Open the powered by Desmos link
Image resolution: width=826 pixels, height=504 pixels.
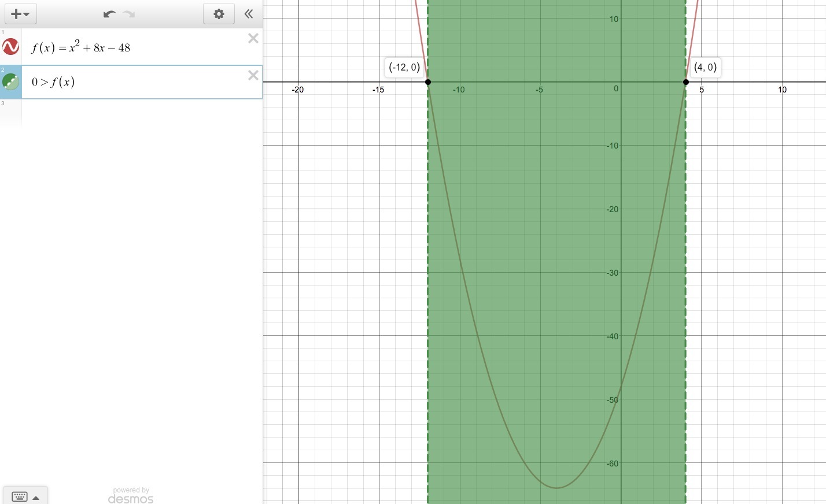point(131,496)
